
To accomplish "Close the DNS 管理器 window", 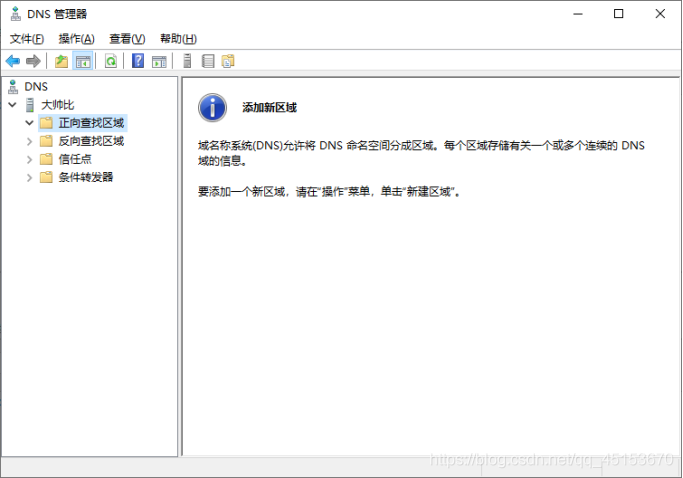I will (660, 14).
